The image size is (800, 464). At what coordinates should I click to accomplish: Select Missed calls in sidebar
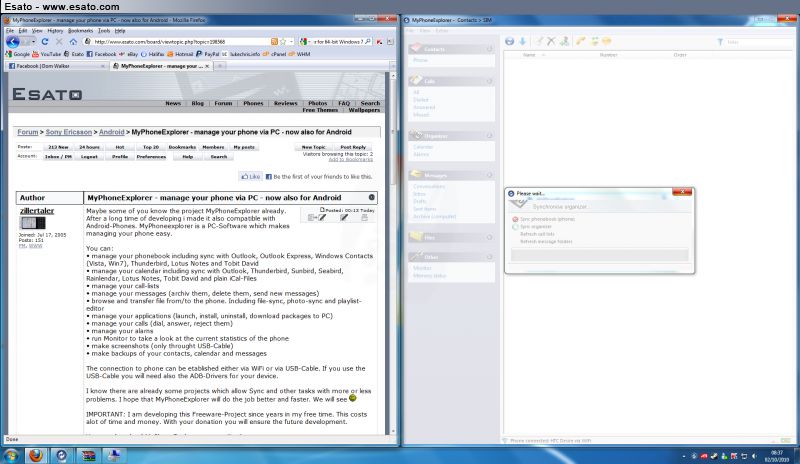(x=422, y=115)
